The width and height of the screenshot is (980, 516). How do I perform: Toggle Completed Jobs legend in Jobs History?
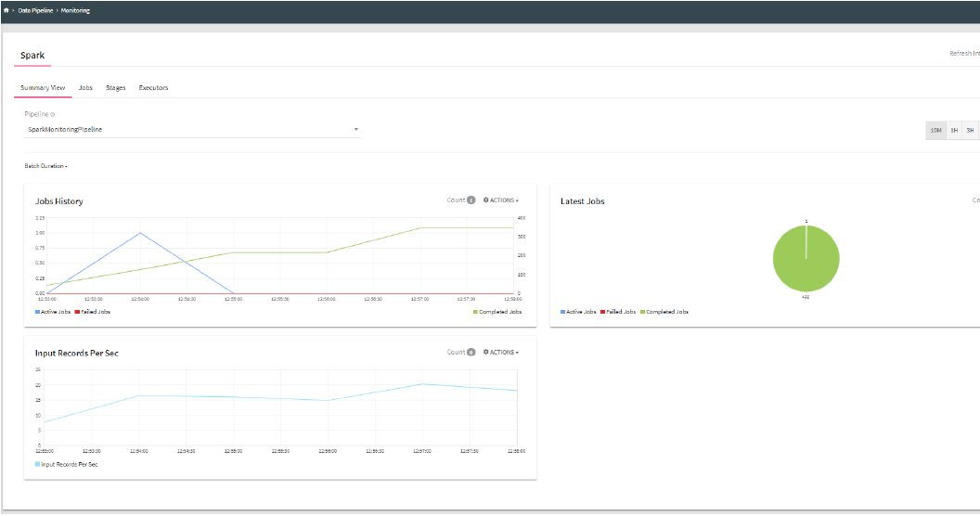497,312
